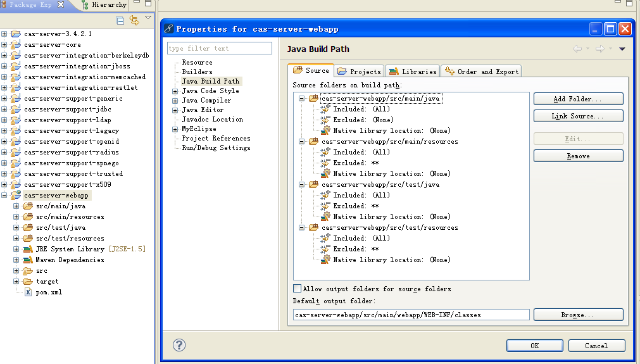
Task: Expand Java Code Style properties
Action: pyautogui.click(x=175, y=91)
